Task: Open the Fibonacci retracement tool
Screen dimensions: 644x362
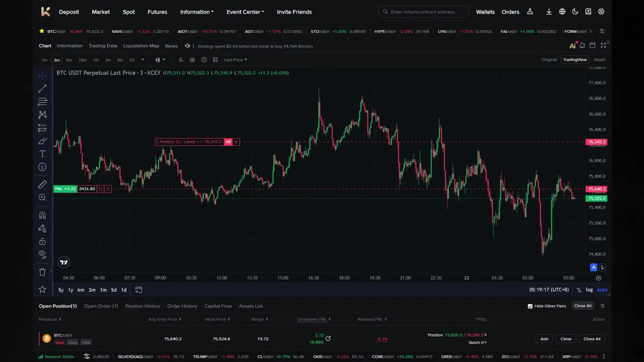Action: click(x=42, y=102)
